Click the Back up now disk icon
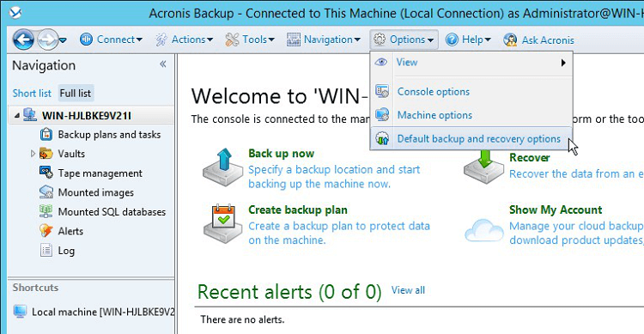 [223, 167]
